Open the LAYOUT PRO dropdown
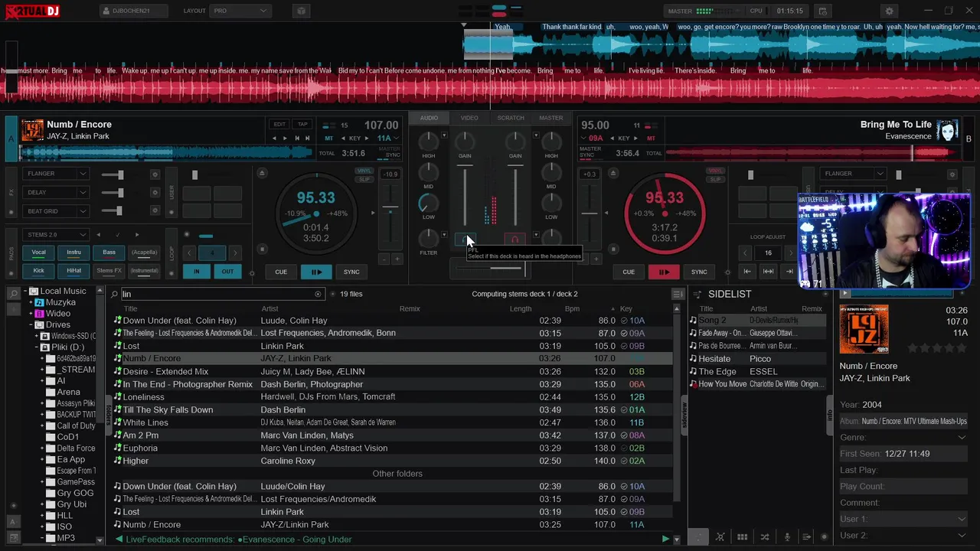Viewport: 980px width, 551px height. coord(239,11)
